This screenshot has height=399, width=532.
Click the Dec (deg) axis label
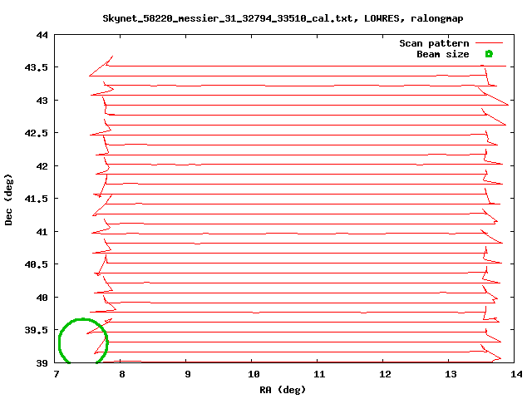tap(8, 199)
